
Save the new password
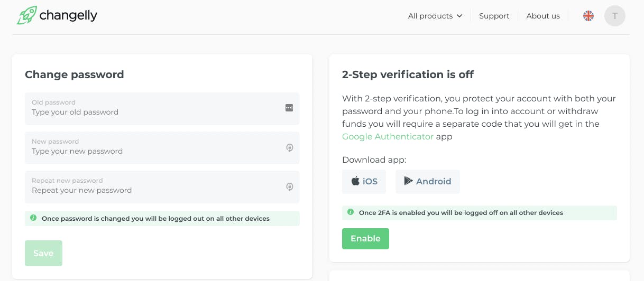[x=43, y=253]
